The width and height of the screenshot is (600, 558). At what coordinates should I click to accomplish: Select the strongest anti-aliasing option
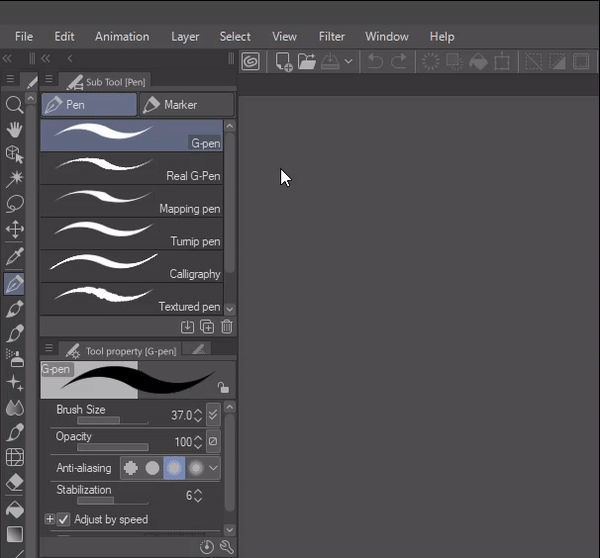click(195, 467)
